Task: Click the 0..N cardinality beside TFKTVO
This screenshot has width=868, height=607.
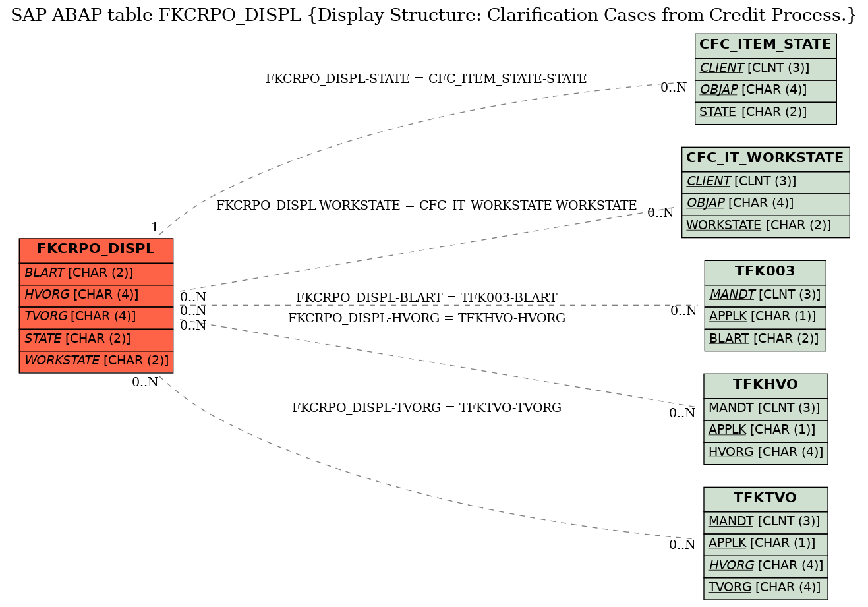Action: point(682,545)
